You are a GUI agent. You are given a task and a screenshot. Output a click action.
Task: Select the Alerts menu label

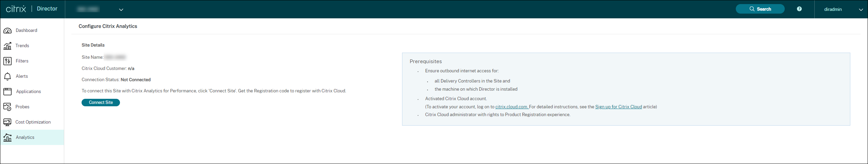[22, 76]
